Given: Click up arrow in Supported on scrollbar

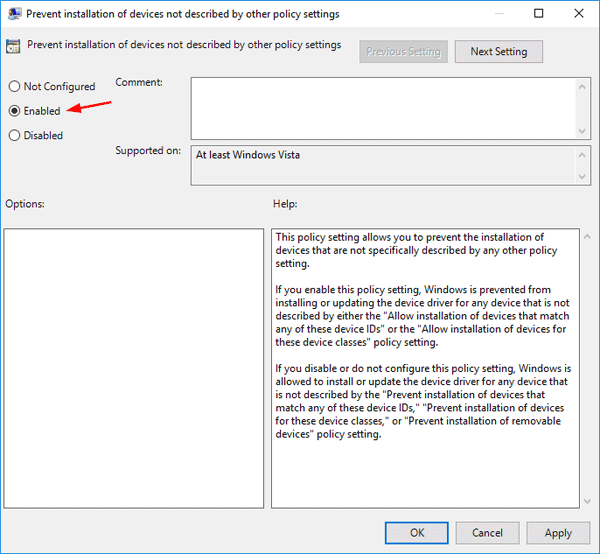Looking at the screenshot, I should click(582, 154).
